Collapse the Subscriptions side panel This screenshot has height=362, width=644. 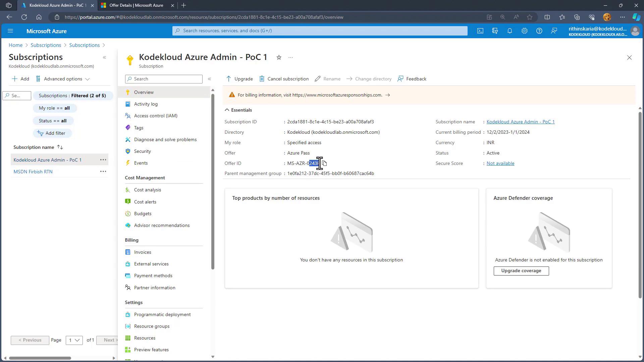pos(104,57)
